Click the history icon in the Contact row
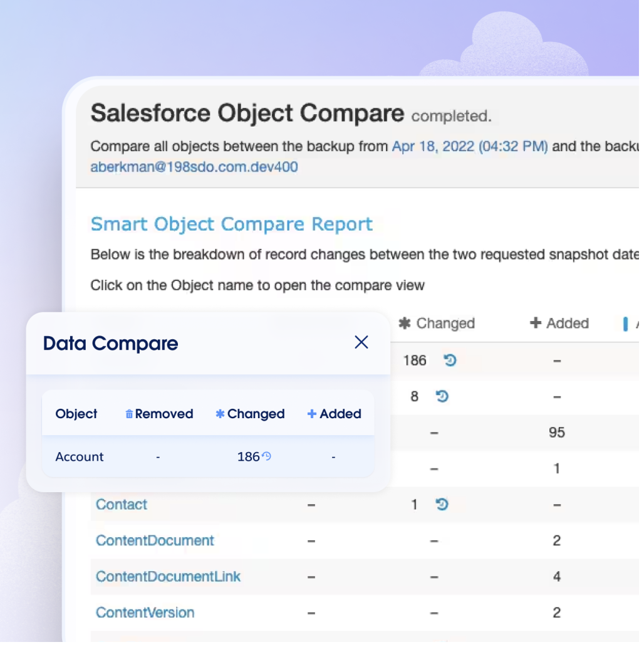The width and height of the screenshot is (644, 647). click(x=442, y=505)
